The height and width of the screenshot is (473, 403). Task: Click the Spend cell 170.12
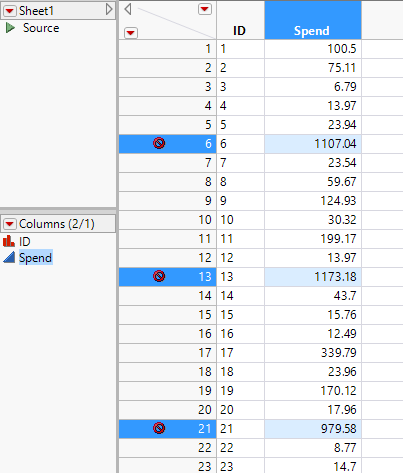[313, 391]
